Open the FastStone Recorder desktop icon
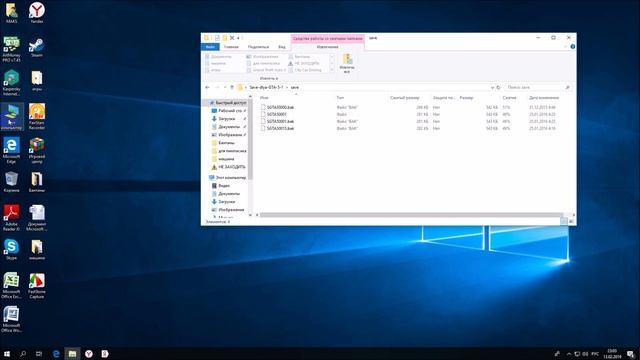The height and width of the screenshot is (360, 640). [37, 117]
